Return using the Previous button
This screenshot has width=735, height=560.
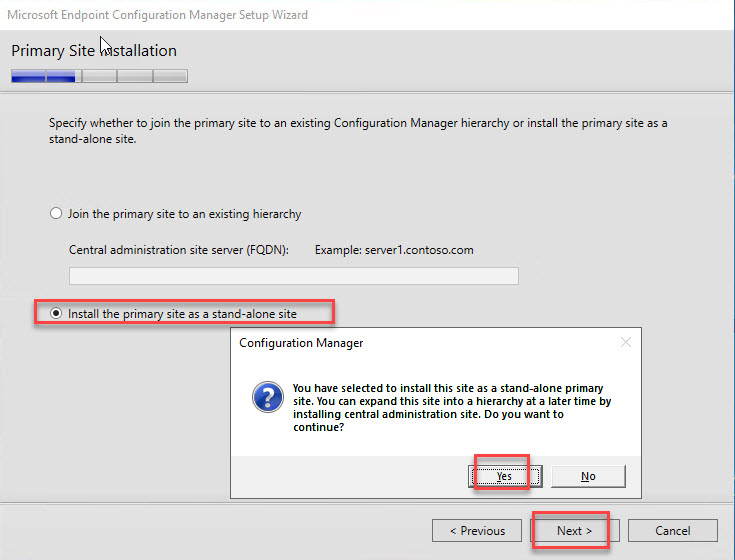pos(477,530)
